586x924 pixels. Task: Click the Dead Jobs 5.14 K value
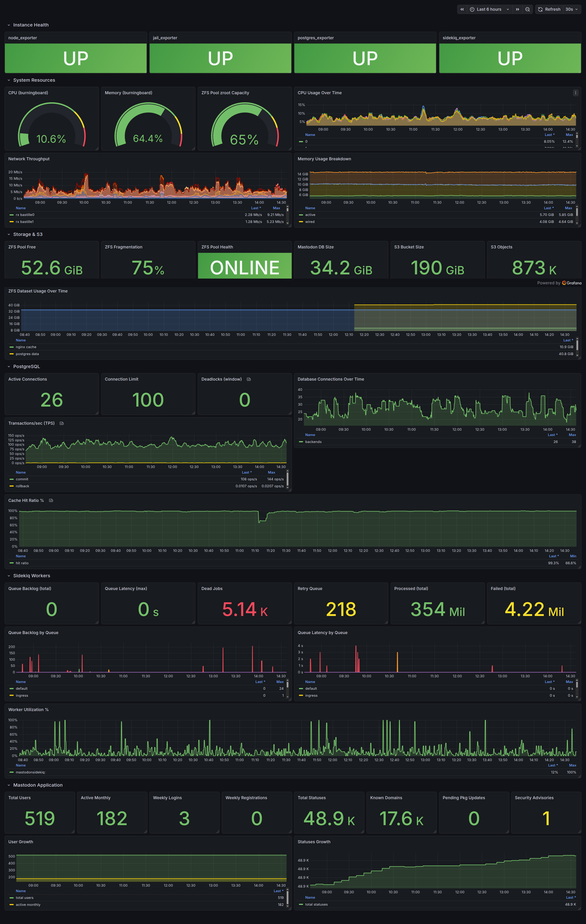[x=245, y=609]
